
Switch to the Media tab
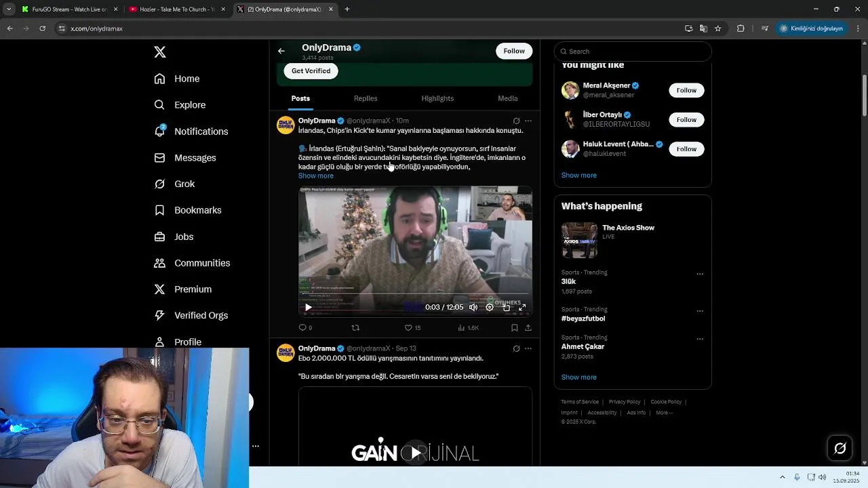[x=508, y=98]
